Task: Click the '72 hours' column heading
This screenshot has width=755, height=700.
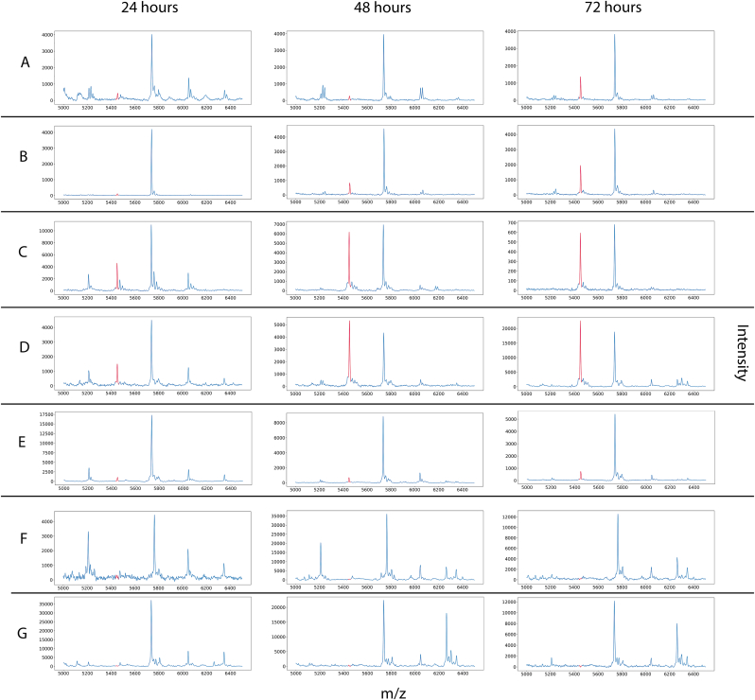Action: point(613,8)
